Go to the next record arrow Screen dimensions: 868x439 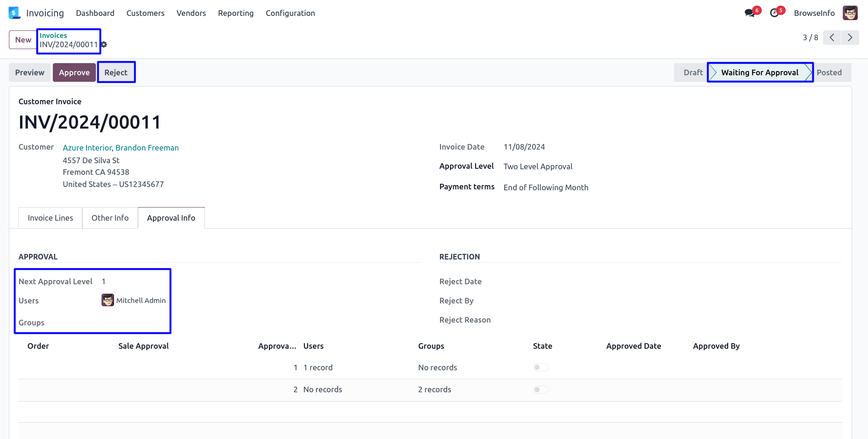tap(850, 37)
